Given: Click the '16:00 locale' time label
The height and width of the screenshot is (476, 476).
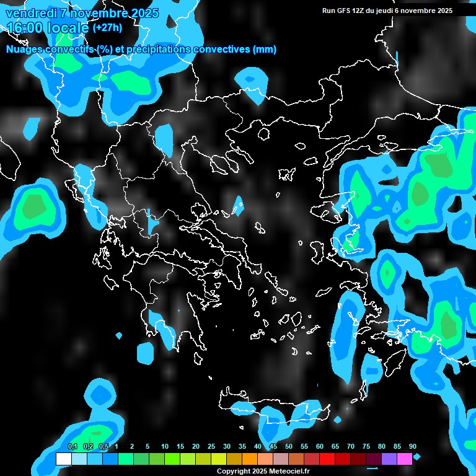Looking at the screenshot, I should [48, 28].
